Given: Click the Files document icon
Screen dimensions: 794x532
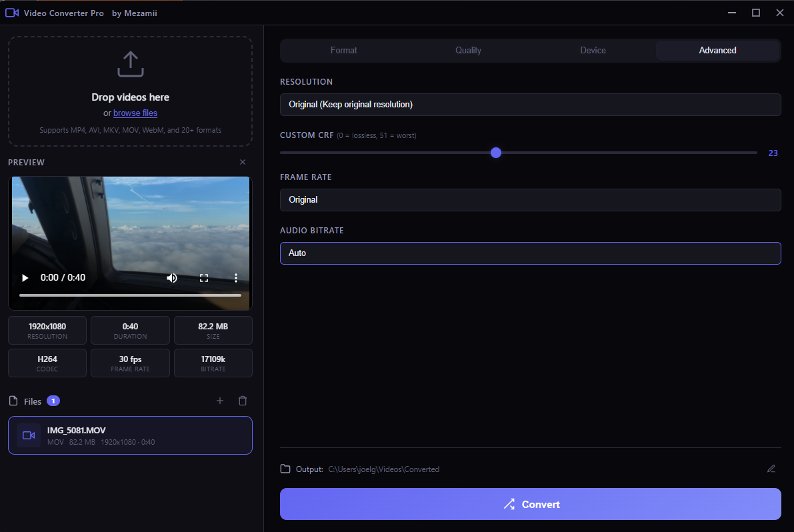Looking at the screenshot, I should 14,401.
